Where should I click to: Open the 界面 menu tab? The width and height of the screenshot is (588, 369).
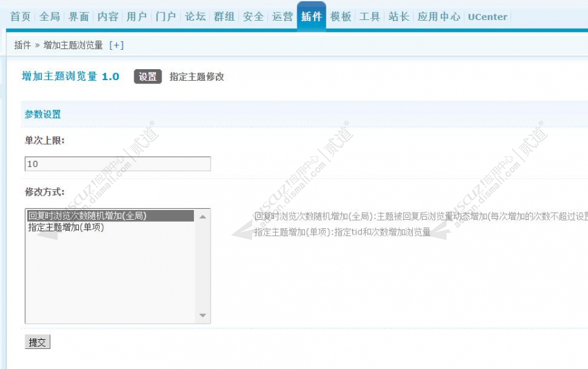pyautogui.click(x=79, y=17)
